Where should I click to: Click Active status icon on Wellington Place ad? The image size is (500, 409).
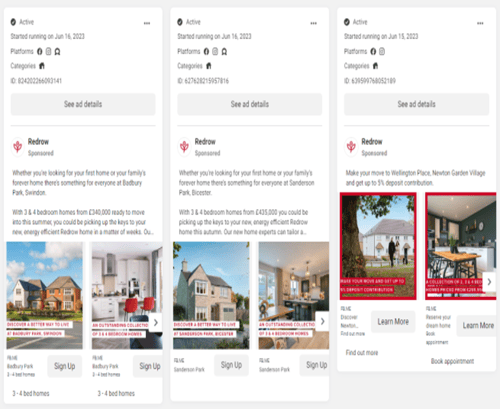click(x=347, y=22)
